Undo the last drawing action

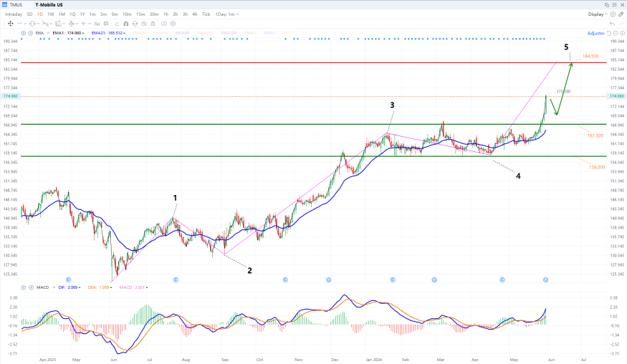[x=612, y=24]
